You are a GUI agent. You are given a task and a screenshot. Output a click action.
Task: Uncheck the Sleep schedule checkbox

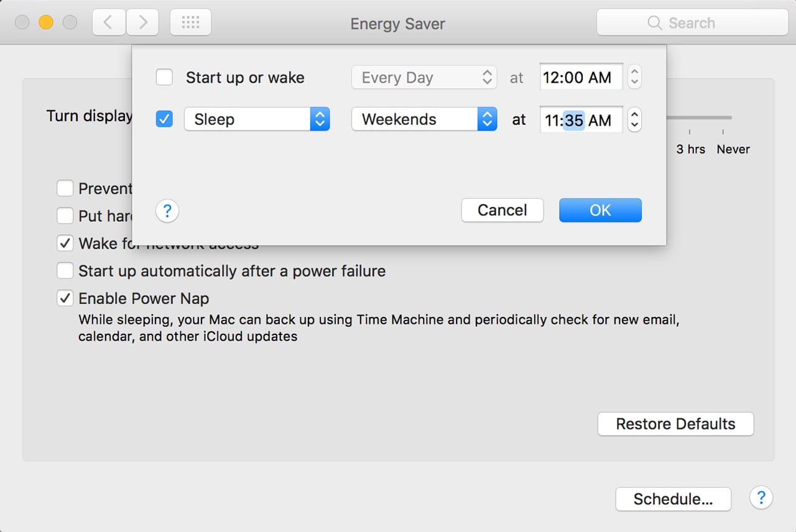pyautogui.click(x=164, y=119)
